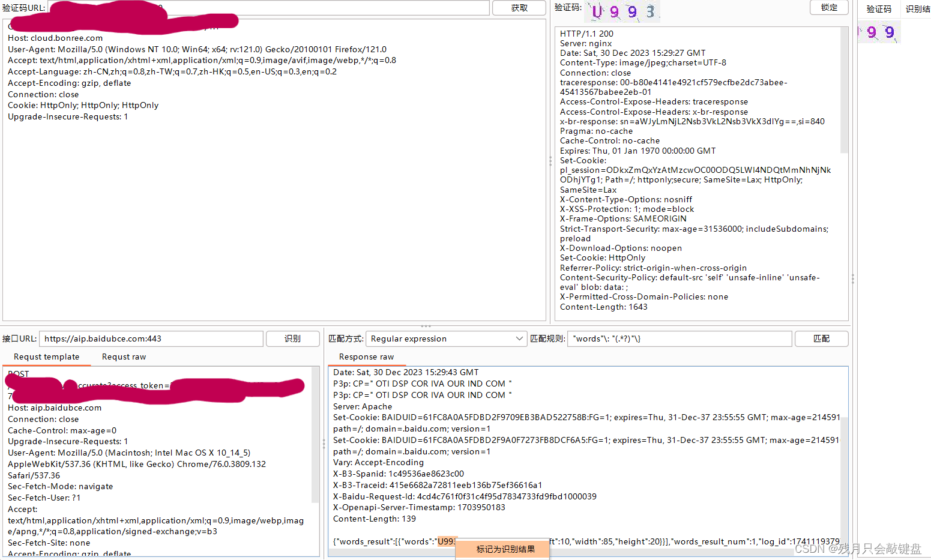Click the 'X-B3-Spanid: 1c49536ae8623c00' line
The height and width of the screenshot is (560, 931).
(399, 474)
